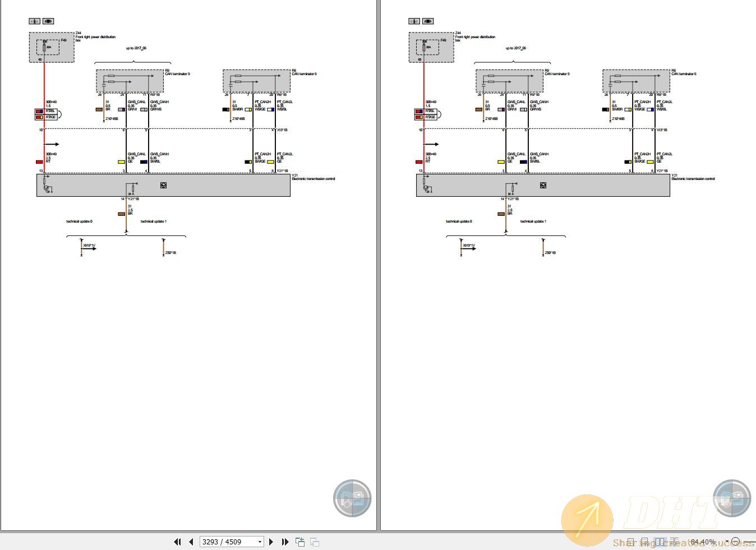Click the 84.40% zoom value
Screen dimensions: 756x550
pos(703,542)
